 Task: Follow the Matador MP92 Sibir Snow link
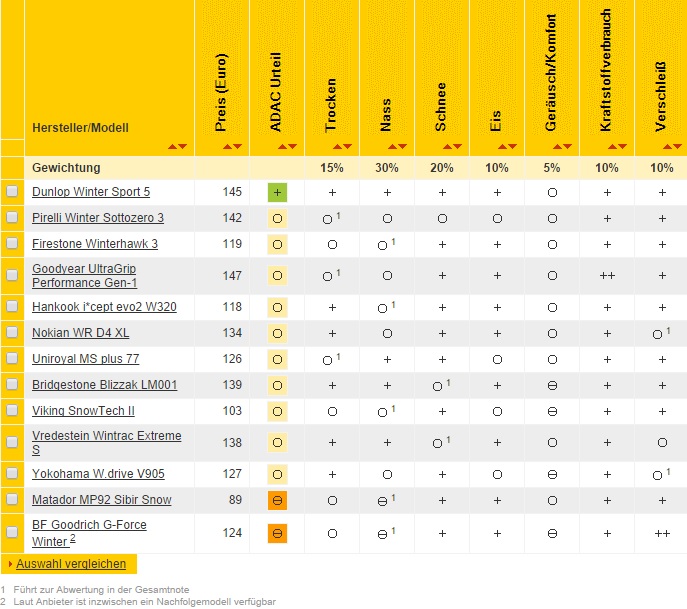coord(102,500)
